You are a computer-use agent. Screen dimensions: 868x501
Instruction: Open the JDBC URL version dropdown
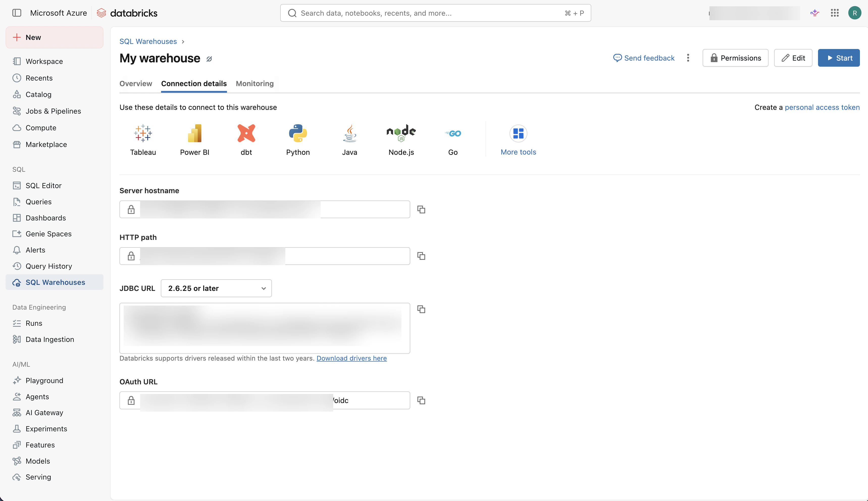pos(216,288)
